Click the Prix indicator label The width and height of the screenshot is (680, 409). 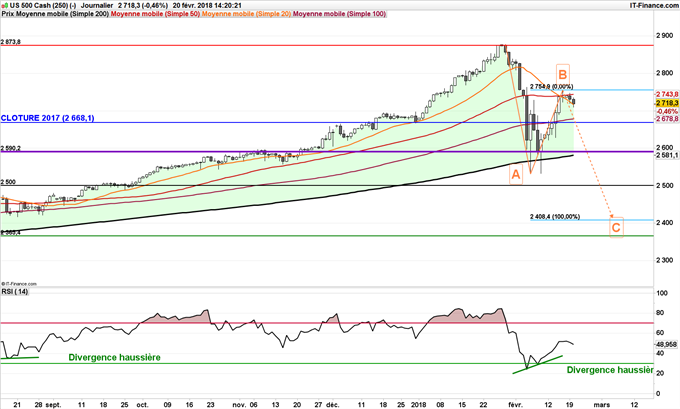[7, 14]
